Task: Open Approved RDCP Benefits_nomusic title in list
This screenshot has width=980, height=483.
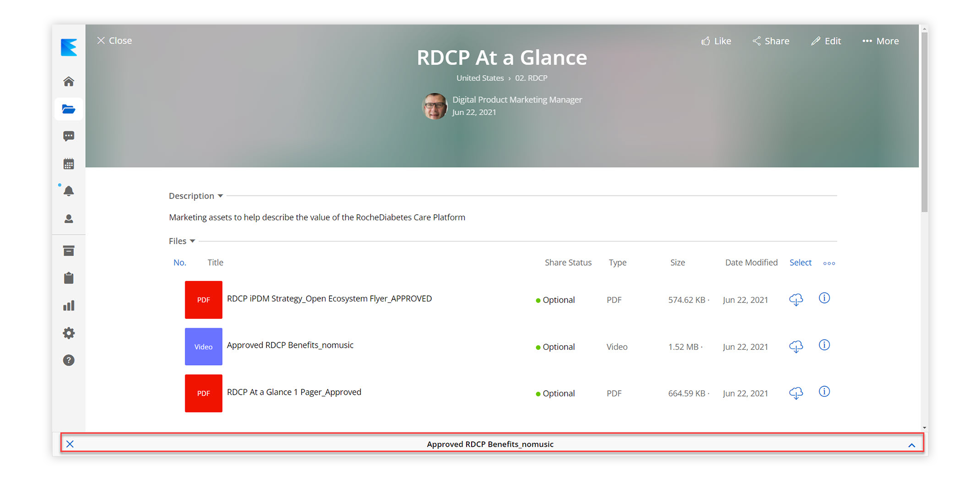Action: coord(290,345)
